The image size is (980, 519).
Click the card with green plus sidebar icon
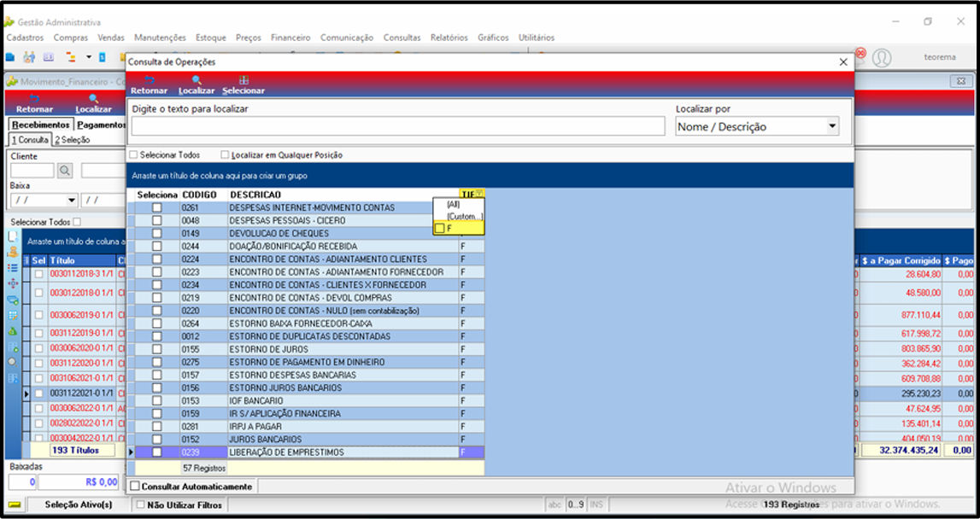pyautogui.click(x=13, y=300)
